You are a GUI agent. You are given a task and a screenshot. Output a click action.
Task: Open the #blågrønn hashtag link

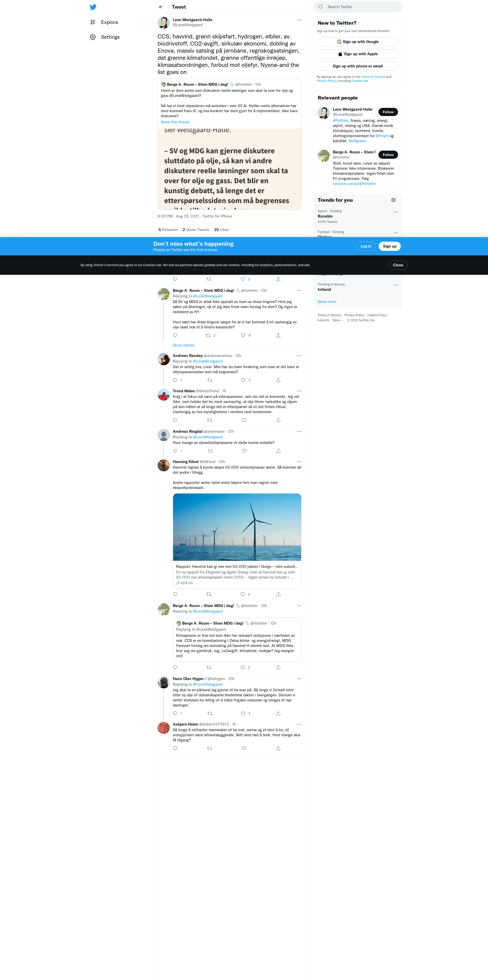pos(357,141)
